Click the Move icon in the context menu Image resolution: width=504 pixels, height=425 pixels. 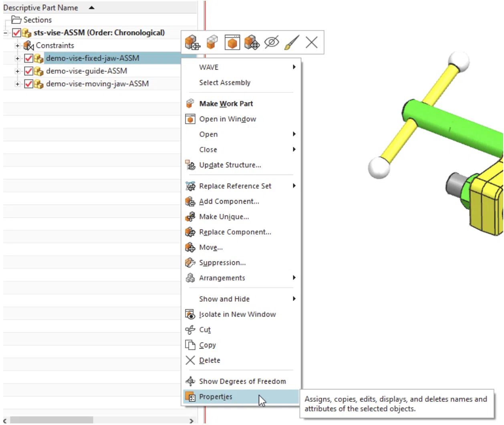pyautogui.click(x=190, y=247)
